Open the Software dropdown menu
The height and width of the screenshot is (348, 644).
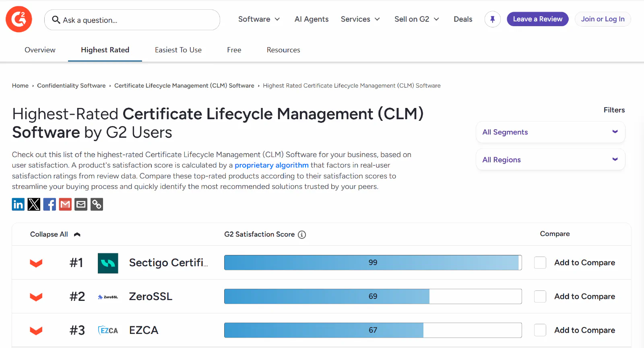click(259, 19)
